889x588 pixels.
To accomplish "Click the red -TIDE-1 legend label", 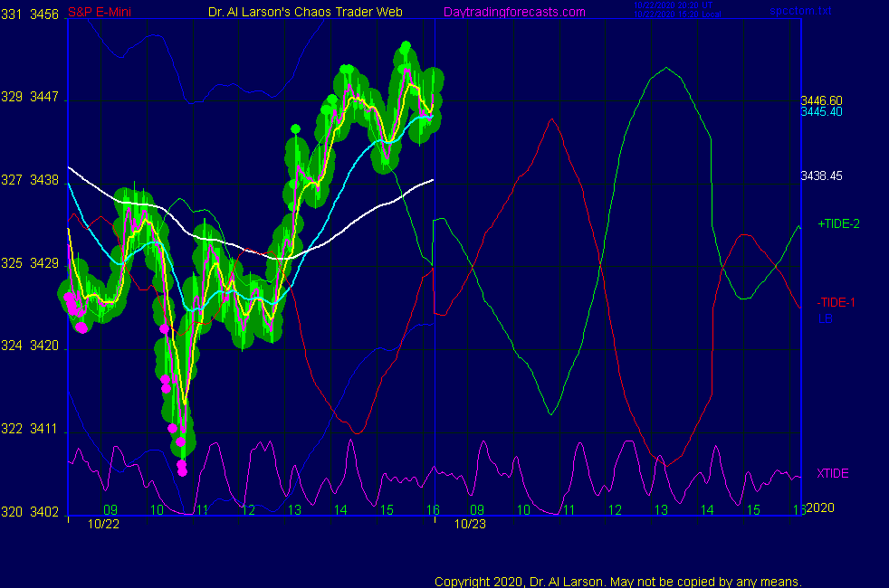I will 836,302.
